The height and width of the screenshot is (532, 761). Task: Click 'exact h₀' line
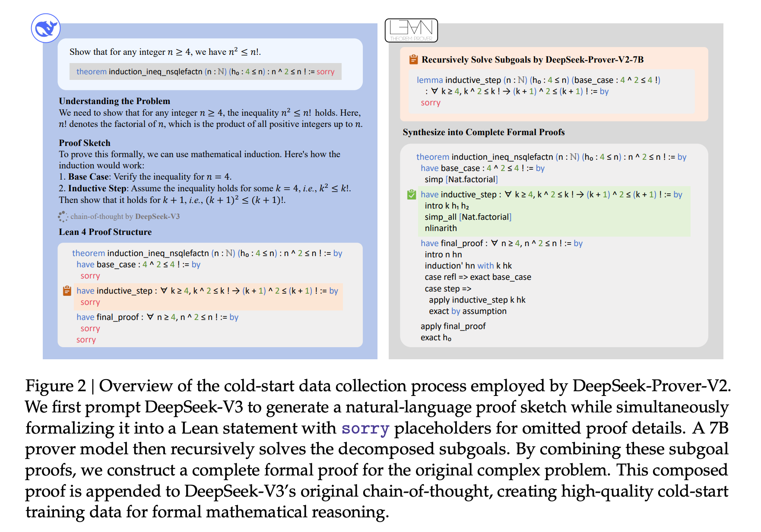(x=436, y=337)
